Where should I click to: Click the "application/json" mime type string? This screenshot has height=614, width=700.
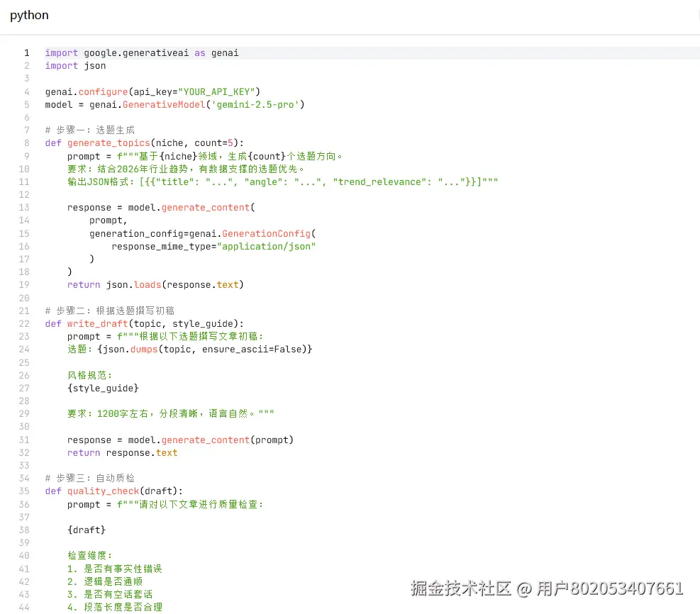(x=266, y=246)
